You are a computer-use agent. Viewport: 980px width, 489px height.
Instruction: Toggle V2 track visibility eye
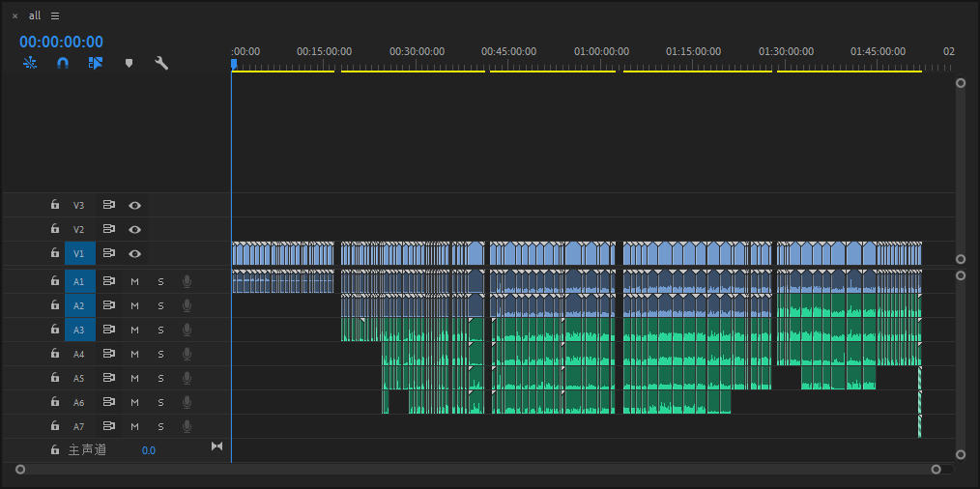[135, 229]
